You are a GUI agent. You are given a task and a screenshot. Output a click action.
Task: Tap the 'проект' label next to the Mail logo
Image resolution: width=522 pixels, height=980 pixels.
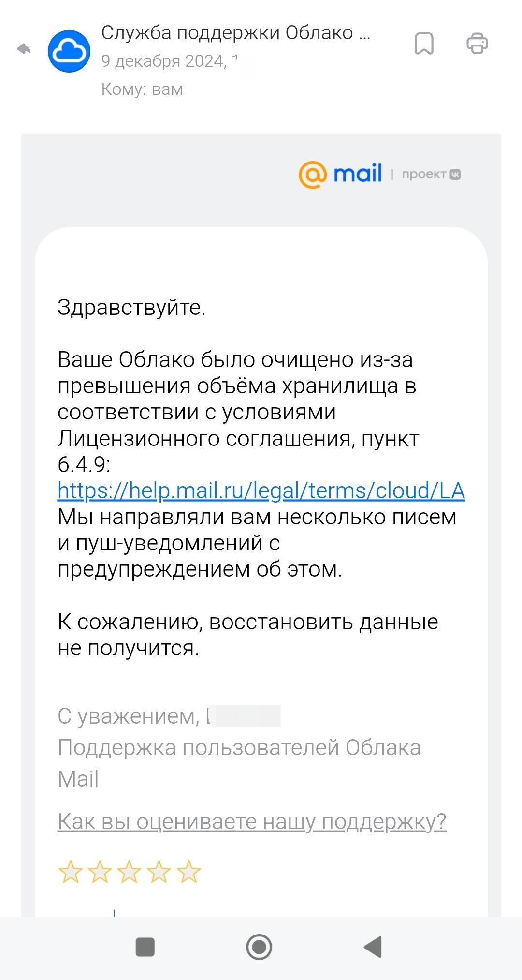tap(424, 174)
